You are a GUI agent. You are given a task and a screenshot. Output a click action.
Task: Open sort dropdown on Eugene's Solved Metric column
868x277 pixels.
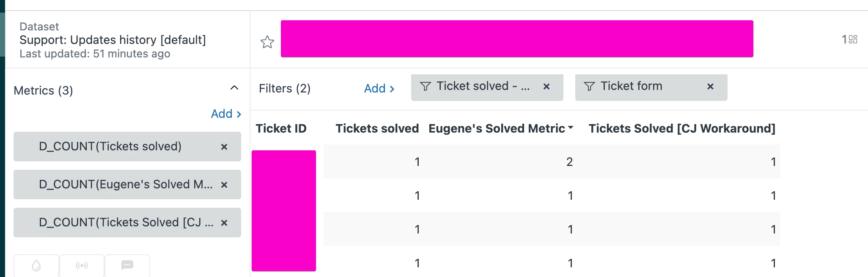(x=571, y=128)
